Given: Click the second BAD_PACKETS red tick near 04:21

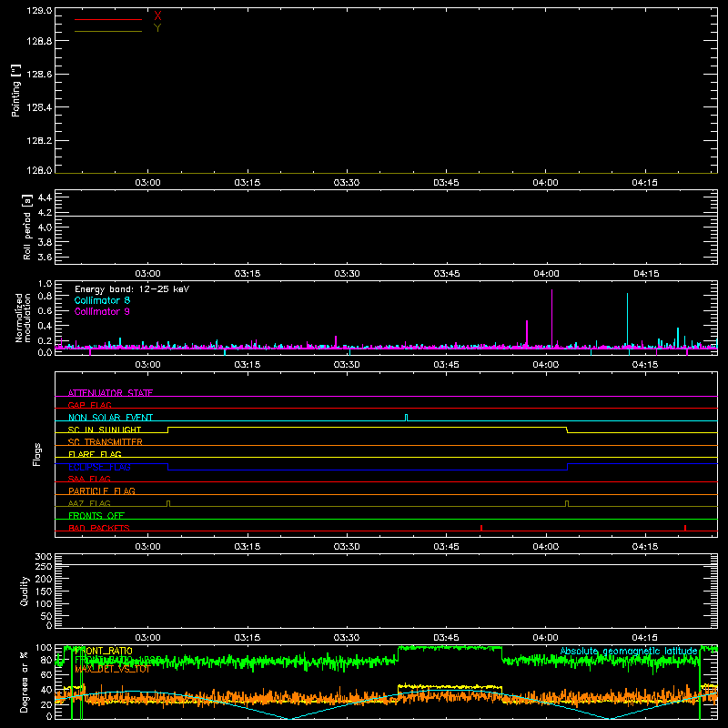Looking at the screenshot, I should 685,528.
